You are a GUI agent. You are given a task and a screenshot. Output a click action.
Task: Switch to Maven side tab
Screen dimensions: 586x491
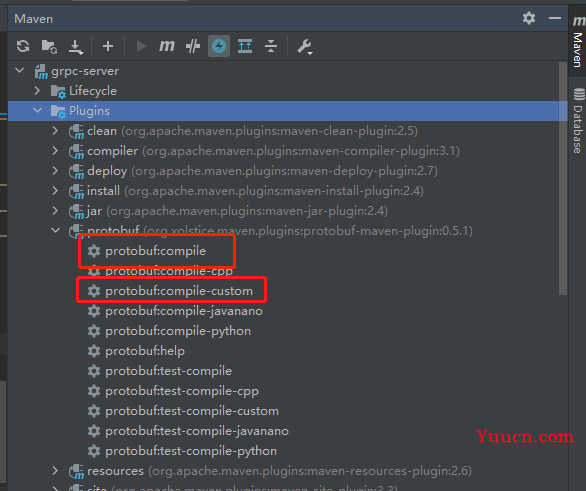tap(578, 41)
